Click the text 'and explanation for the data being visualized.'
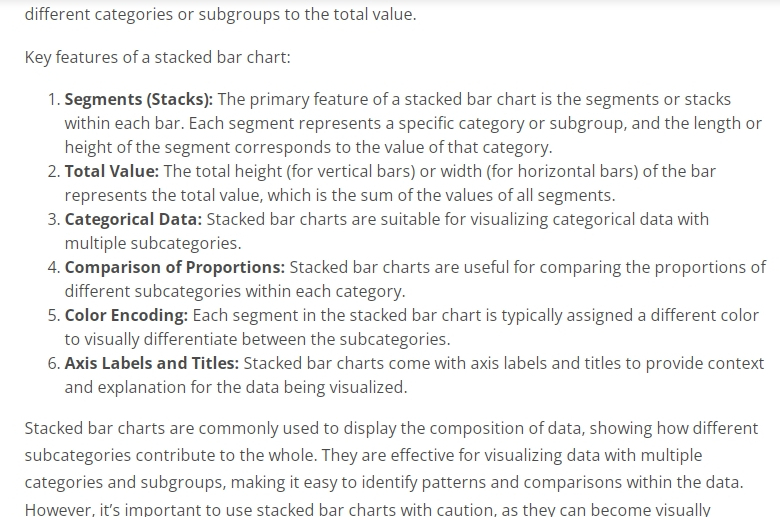 tap(236, 387)
